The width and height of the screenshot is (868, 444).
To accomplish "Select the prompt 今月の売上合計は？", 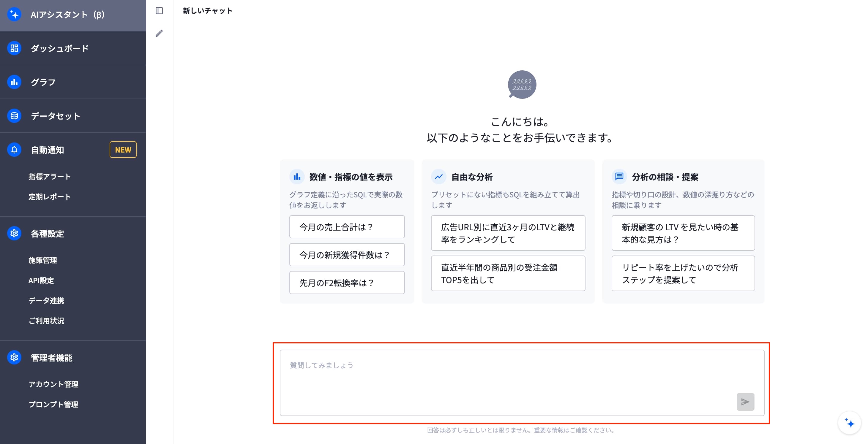I will (347, 227).
